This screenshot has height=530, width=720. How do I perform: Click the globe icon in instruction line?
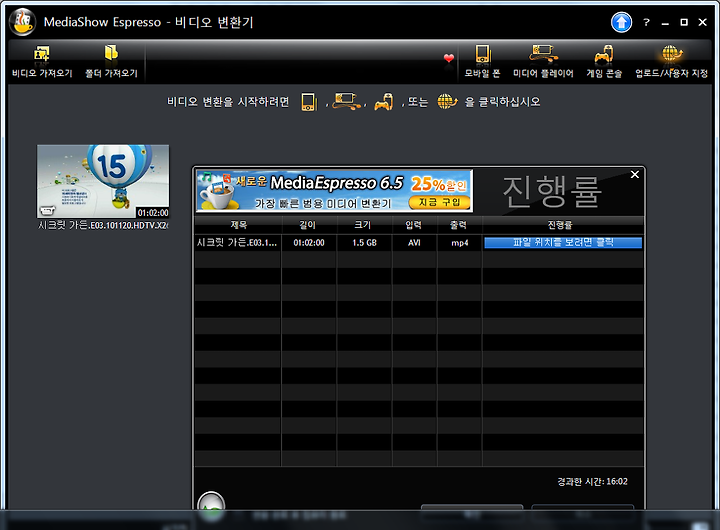pos(447,101)
